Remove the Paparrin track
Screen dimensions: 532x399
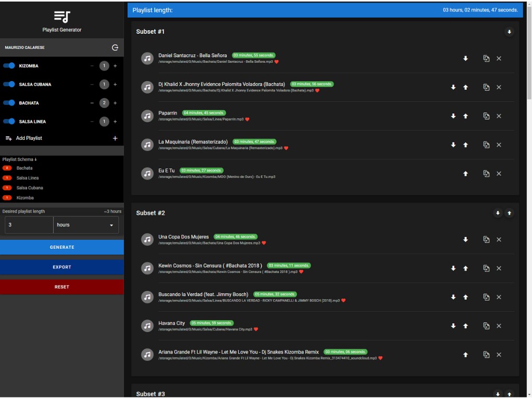(x=499, y=116)
